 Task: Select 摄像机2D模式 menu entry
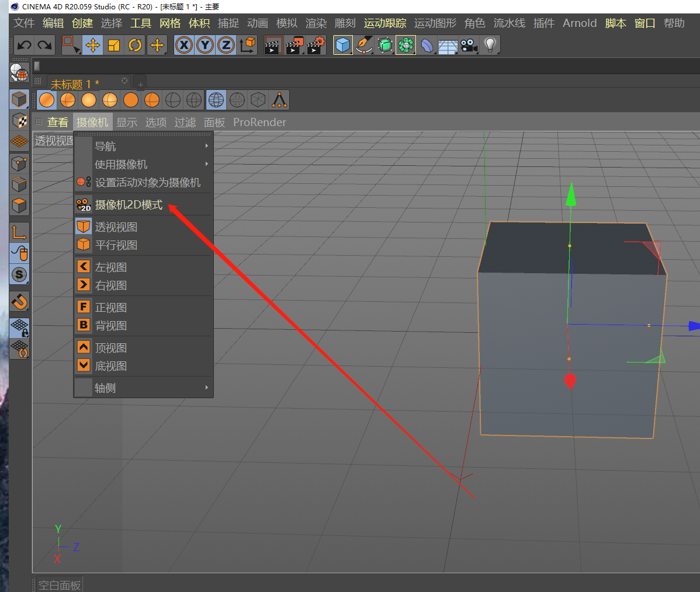143,204
